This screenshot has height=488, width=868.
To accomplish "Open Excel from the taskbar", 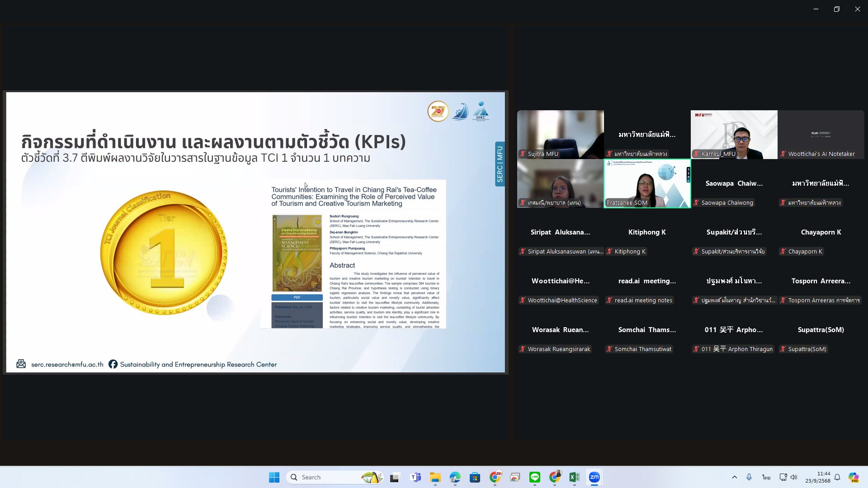I will tap(574, 477).
